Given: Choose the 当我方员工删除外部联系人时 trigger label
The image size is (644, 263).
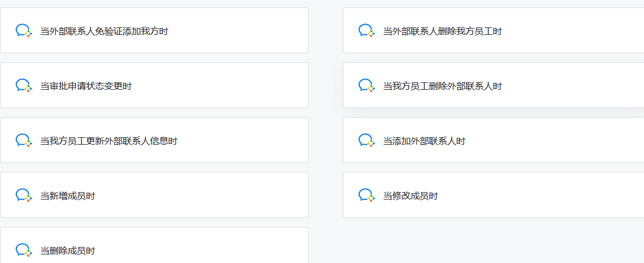Looking at the screenshot, I should click(x=442, y=86).
